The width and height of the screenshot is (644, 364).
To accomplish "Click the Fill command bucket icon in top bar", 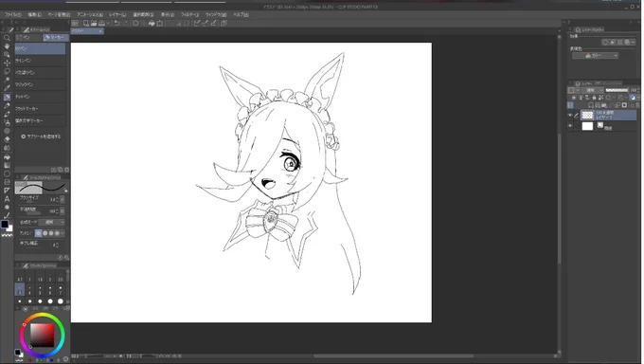I will 152,23.
